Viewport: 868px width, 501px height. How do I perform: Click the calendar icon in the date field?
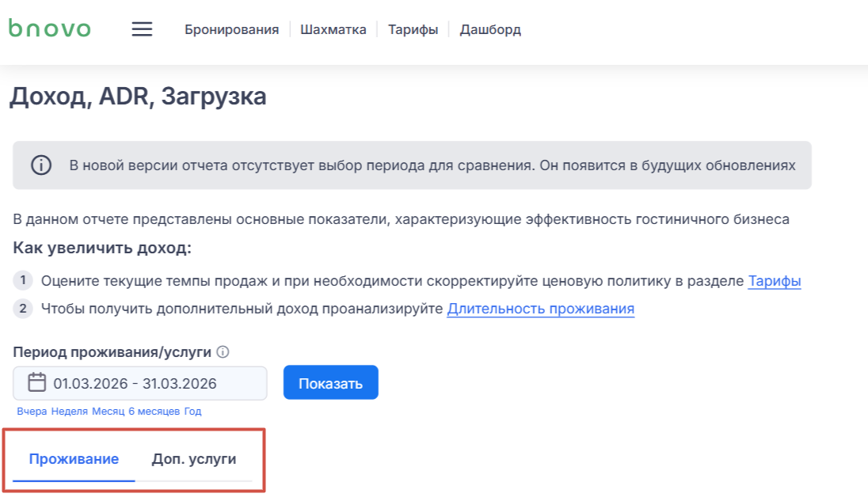pos(37,383)
